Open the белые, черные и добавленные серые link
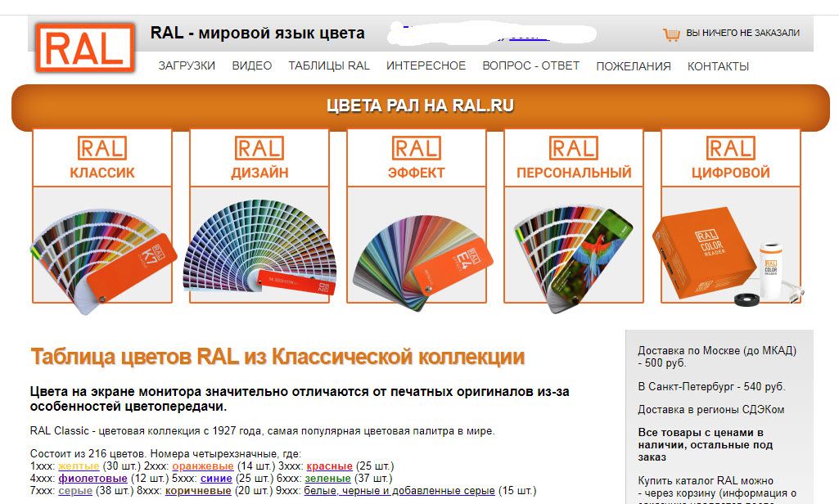Screen dimensions: 839x504 [399, 491]
